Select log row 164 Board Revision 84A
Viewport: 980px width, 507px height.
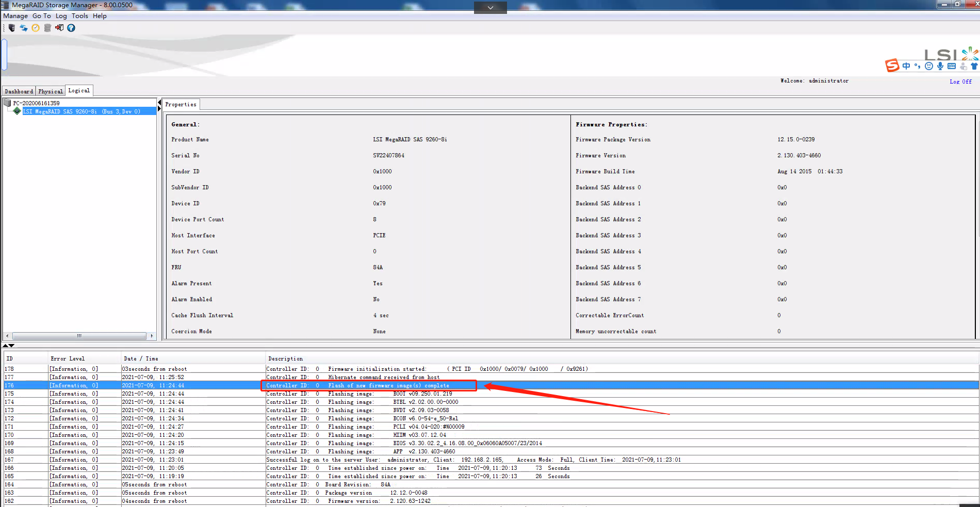(491, 484)
